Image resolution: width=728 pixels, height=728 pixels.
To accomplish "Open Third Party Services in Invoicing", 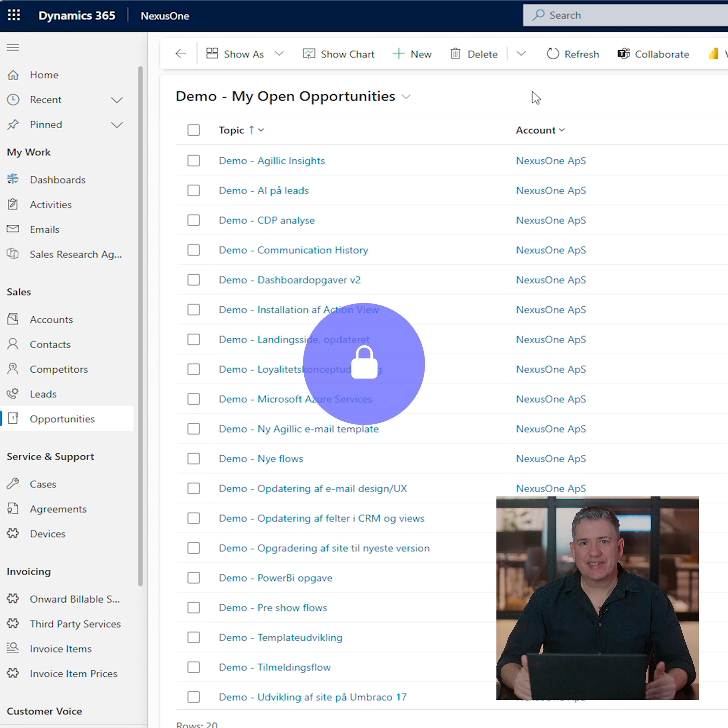I will (75, 624).
